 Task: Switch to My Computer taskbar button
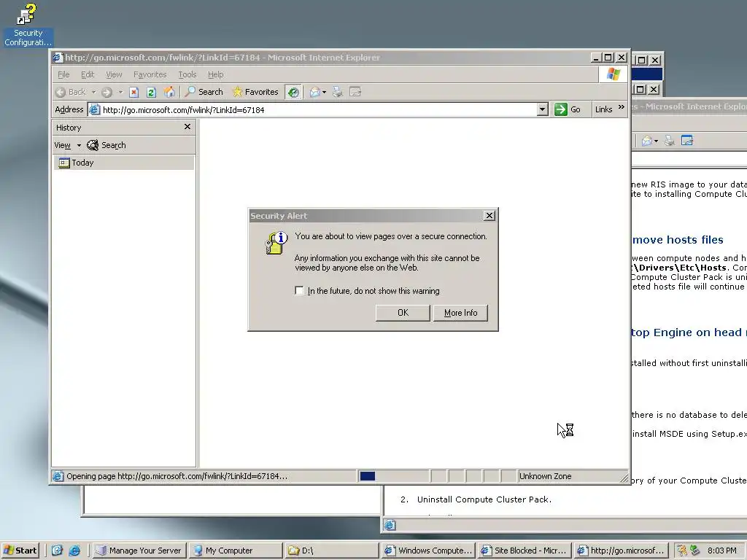pyautogui.click(x=236, y=551)
